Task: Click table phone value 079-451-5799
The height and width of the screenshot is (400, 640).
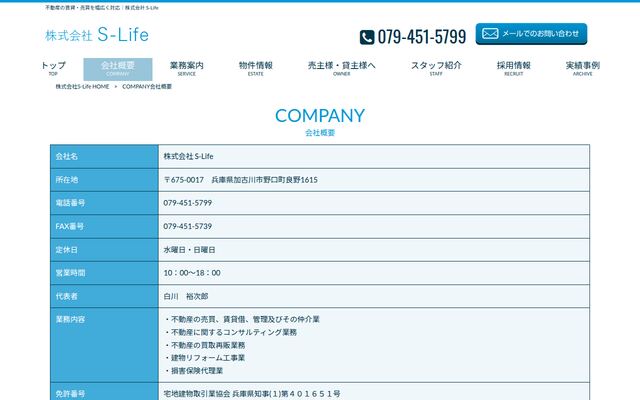Action: click(188, 203)
